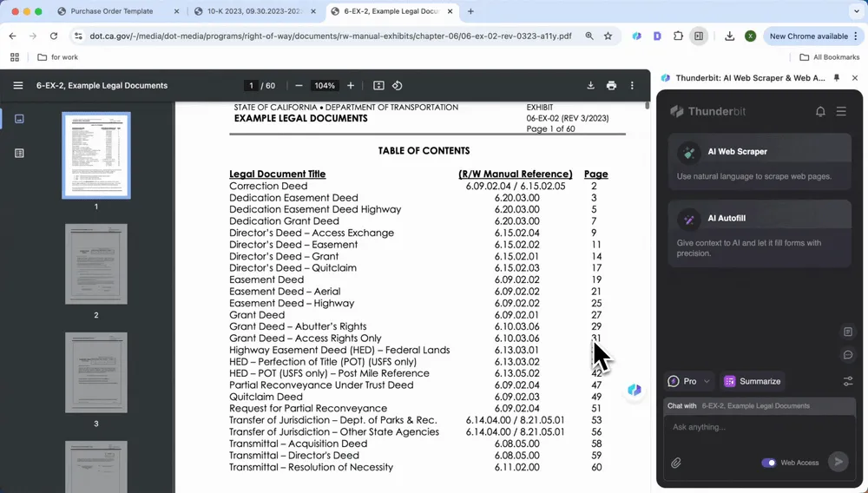Screen dimensions: 868x493
Task: Click 'Correction Deed' table of contents entry
Action: point(268,186)
